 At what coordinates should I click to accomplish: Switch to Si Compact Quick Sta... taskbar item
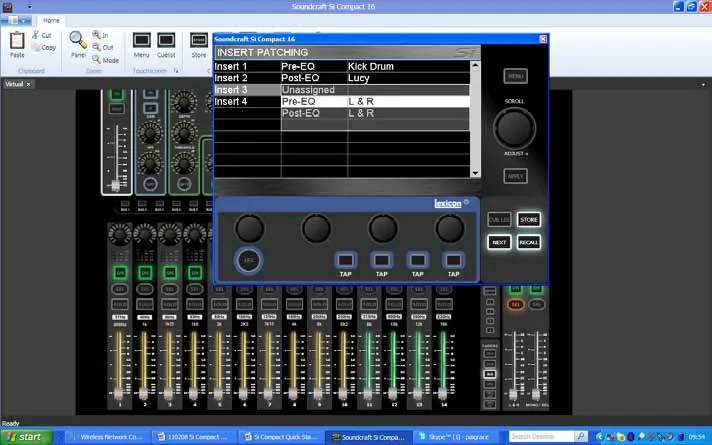click(x=281, y=437)
